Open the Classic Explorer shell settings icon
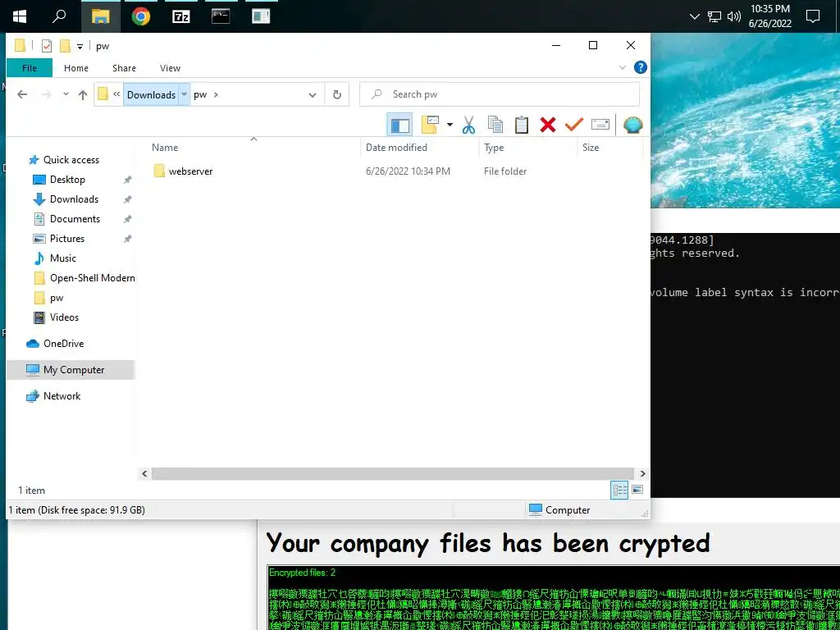The height and width of the screenshot is (630, 840). (x=632, y=125)
